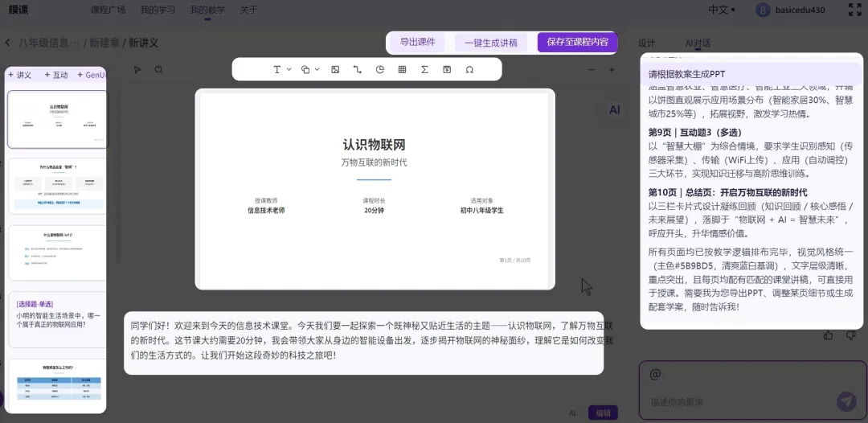The width and height of the screenshot is (868, 423).
Task: Add a GenUI slide
Action: [91, 75]
